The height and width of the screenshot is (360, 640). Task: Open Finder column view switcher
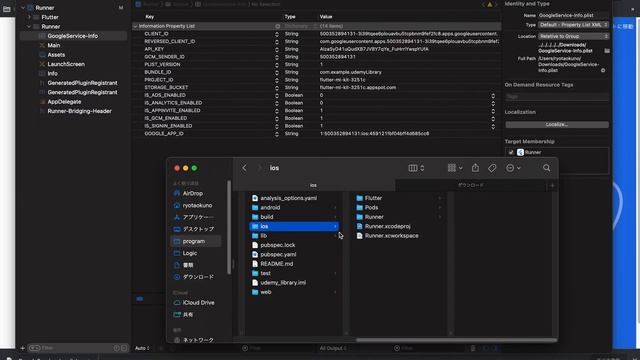tap(416, 168)
